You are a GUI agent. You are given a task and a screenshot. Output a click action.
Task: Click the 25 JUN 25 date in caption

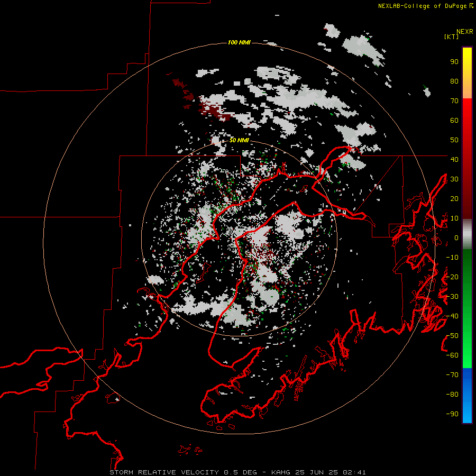point(317,472)
